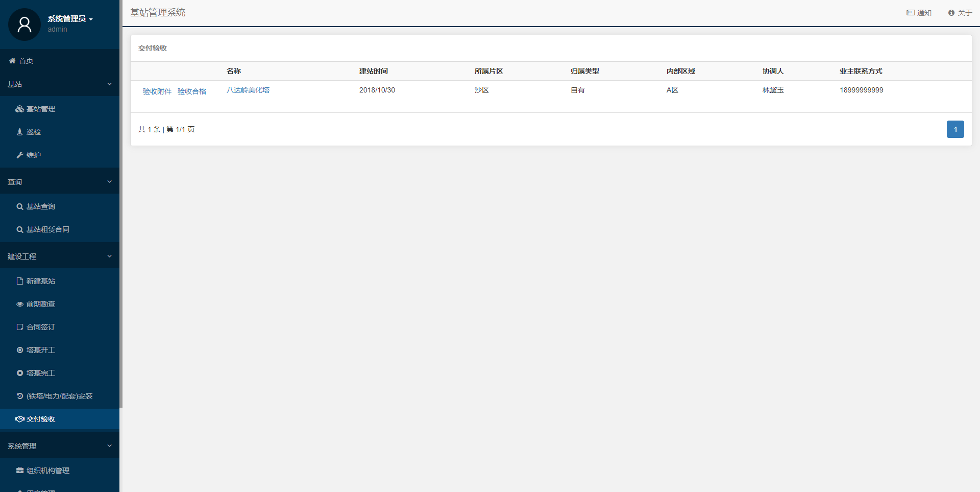Image resolution: width=980 pixels, height=492 pixels.
Task: Click the 验收附件 link in row
Action: point(157,91)
